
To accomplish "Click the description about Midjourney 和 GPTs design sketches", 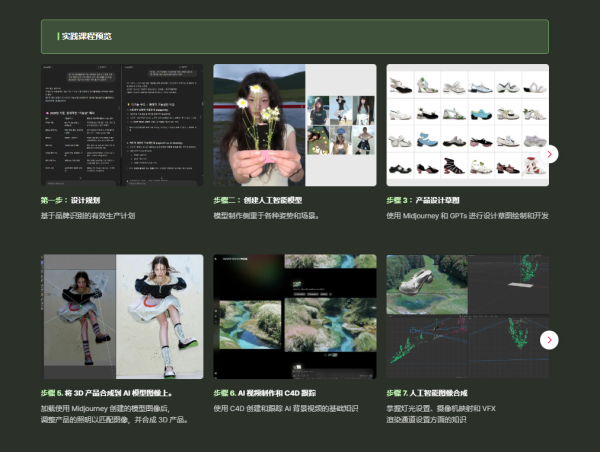I will click(x=468, y=216).
